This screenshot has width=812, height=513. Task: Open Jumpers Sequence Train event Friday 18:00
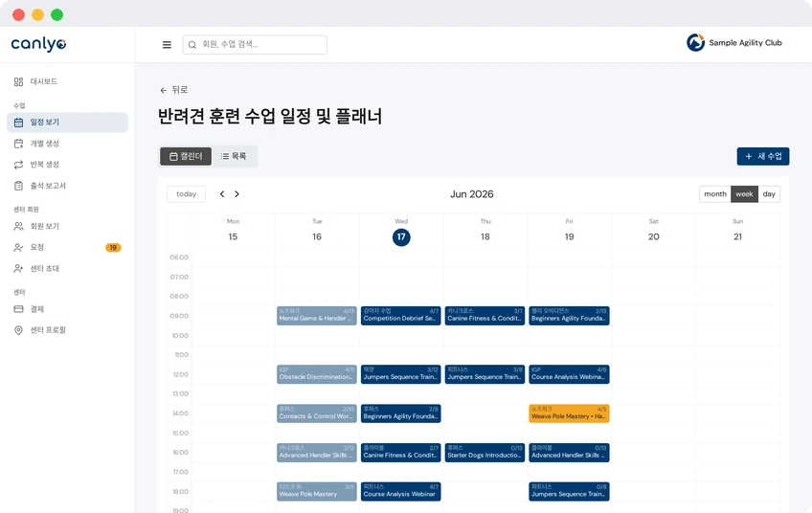click(x=569, y=491)
